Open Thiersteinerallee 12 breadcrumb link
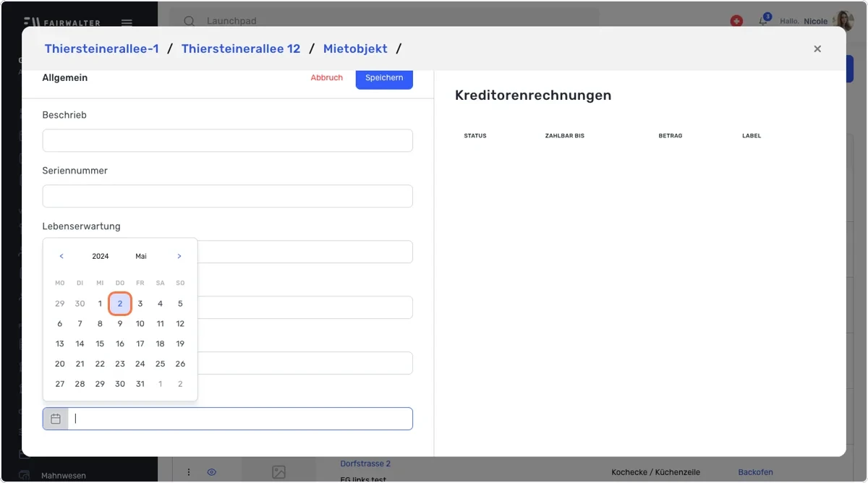The width and height of the screenshot is (868, 483). click(x=241, y=48)
